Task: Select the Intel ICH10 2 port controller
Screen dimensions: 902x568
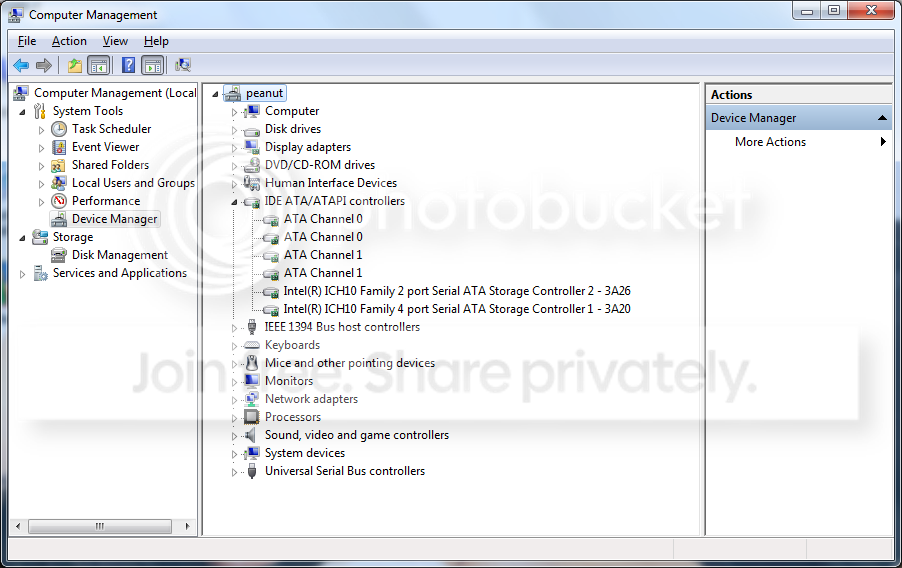Action: coord(457,291)
